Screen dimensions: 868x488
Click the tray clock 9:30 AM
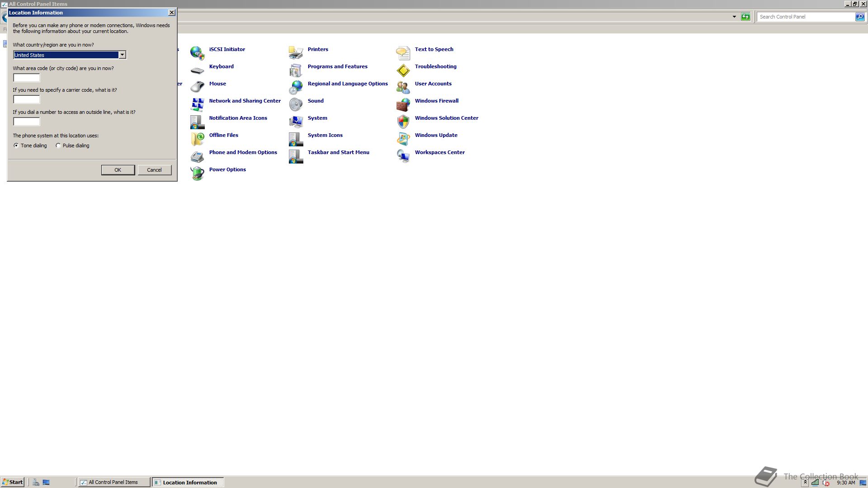pos(846,483)
